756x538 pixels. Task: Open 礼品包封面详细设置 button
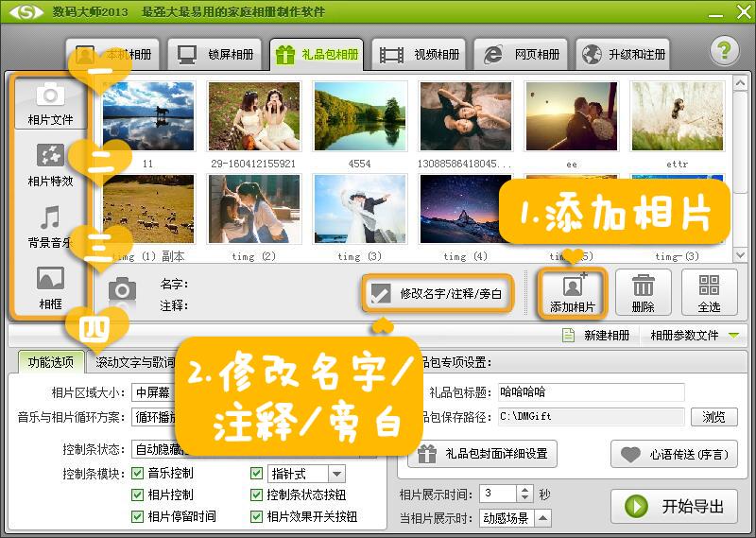tap(482, 454)
